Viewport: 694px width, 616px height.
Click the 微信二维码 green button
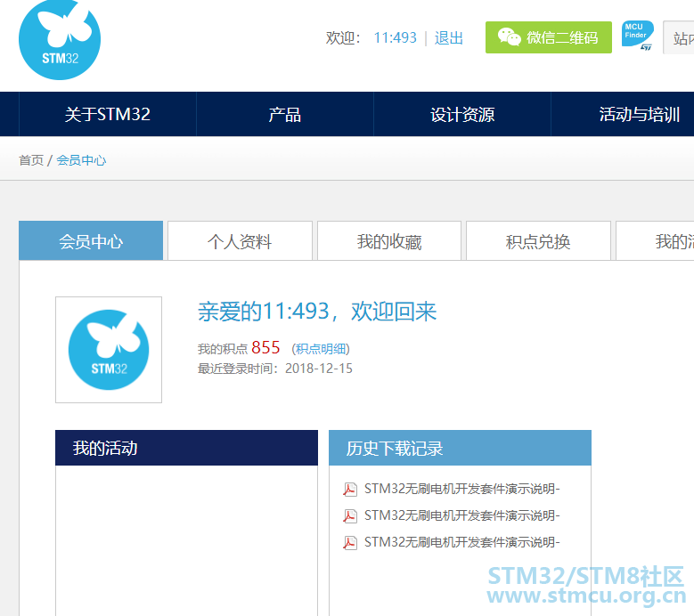(549, 37)
